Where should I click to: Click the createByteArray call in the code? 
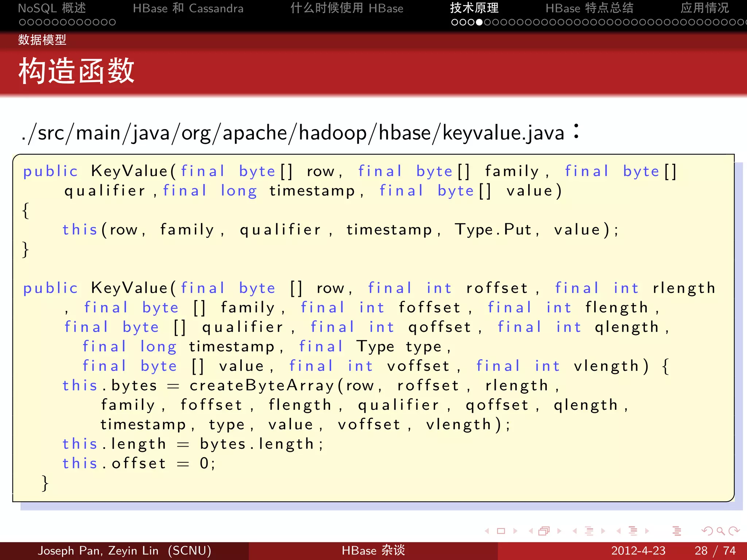click(262, 386)
